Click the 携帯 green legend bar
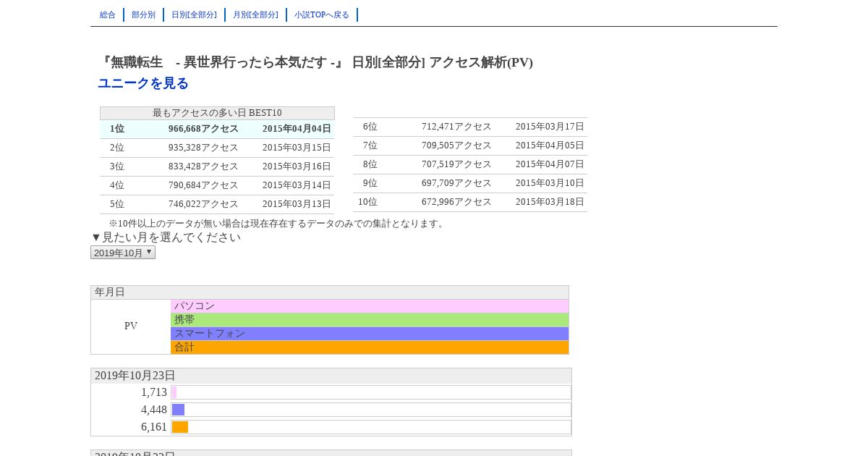 pos(370,320)
